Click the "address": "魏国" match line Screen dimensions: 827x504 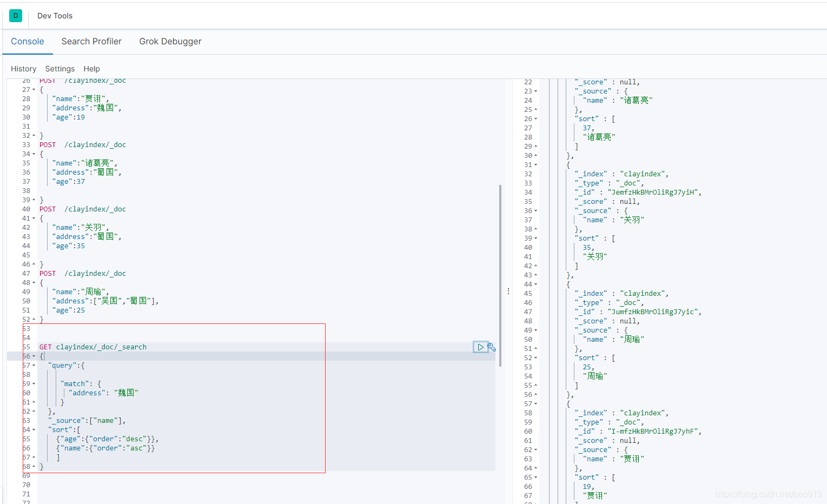[103, 393]
